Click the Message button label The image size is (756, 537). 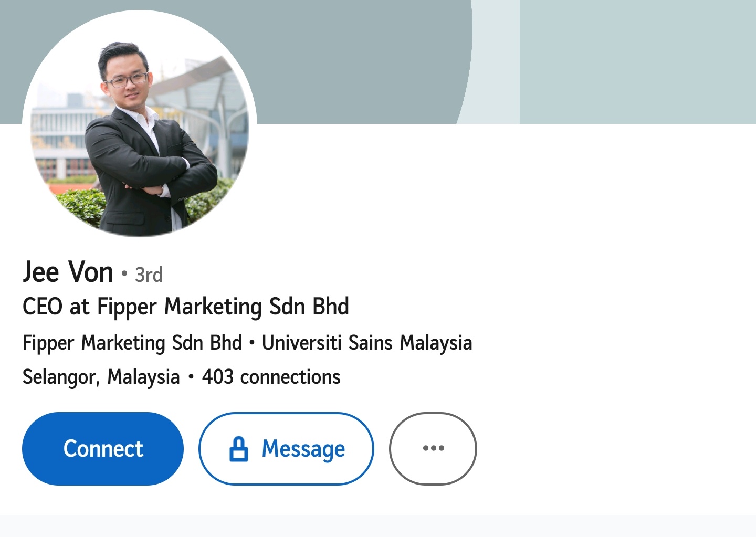[303, 449]
